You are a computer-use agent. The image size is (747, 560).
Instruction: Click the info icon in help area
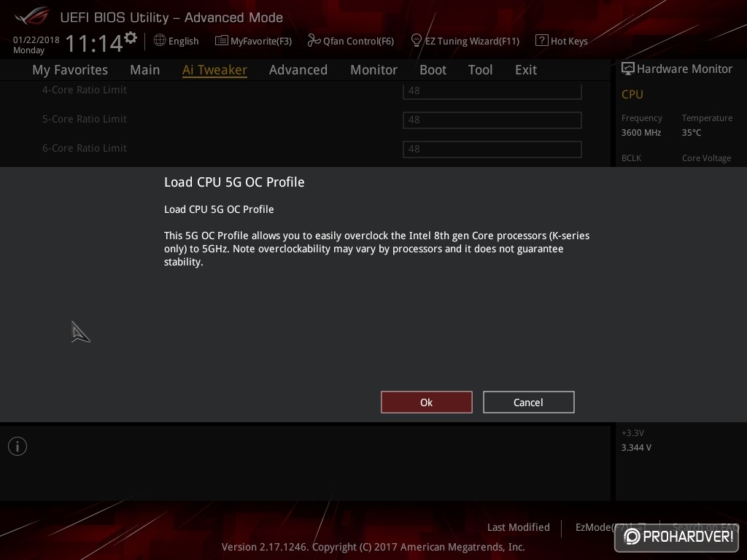(18, 446)
